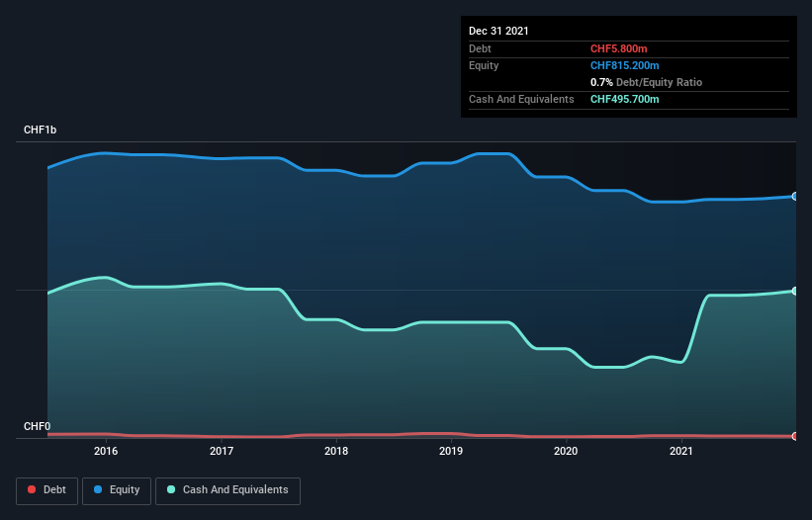Screen dimensions: 812x520
Task: Click the 2020 axis label
Action: (x=566, y=451)
